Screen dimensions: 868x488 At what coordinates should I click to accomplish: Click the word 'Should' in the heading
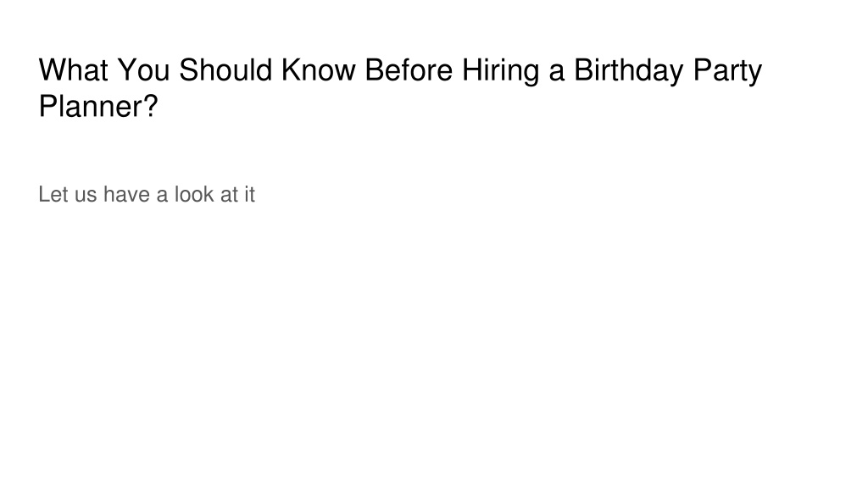point(225,70)
